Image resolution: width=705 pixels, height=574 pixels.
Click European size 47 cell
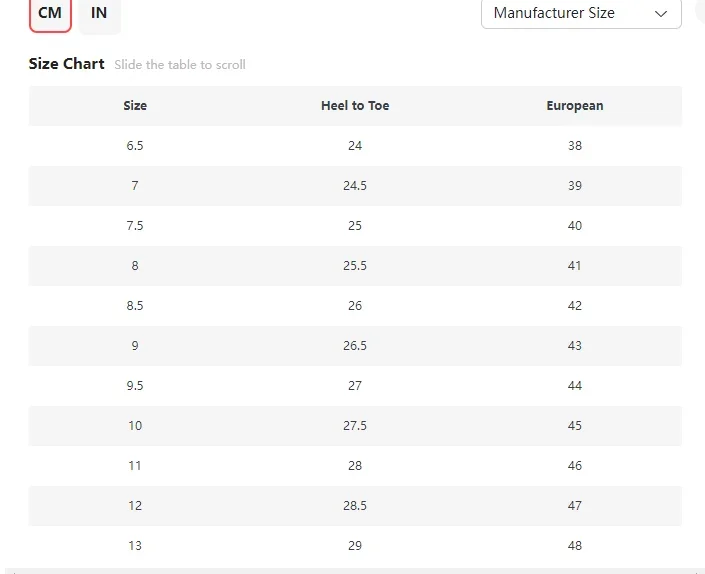click(x=575, y=505)
